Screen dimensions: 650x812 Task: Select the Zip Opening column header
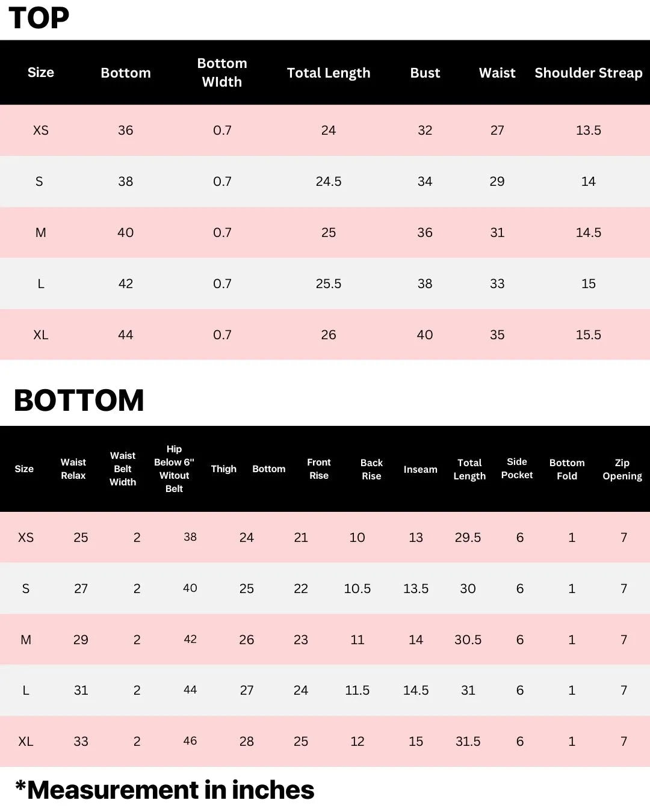coord(622,469)
